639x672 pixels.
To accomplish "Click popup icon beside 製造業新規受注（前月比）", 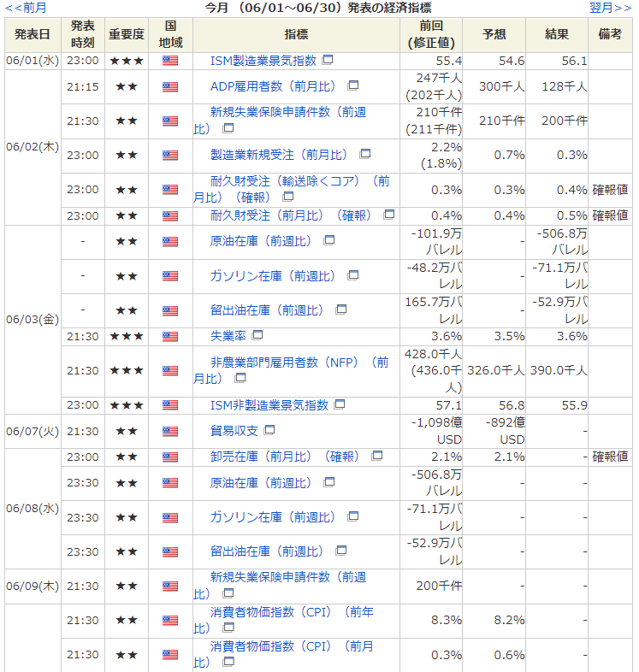I will point(365,154).
